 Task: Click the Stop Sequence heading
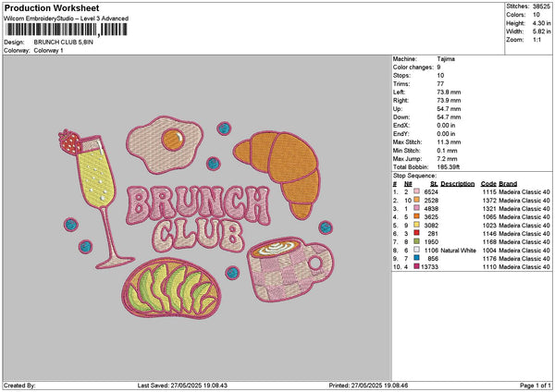tap(414, 176)
